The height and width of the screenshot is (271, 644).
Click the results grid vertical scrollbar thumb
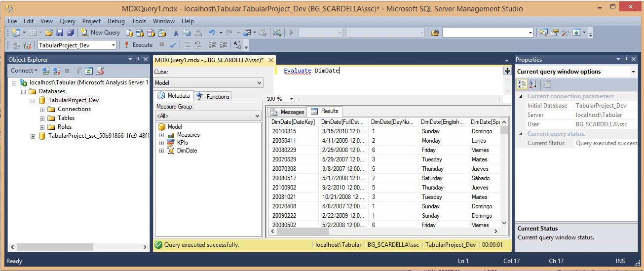tap(504, 130)
